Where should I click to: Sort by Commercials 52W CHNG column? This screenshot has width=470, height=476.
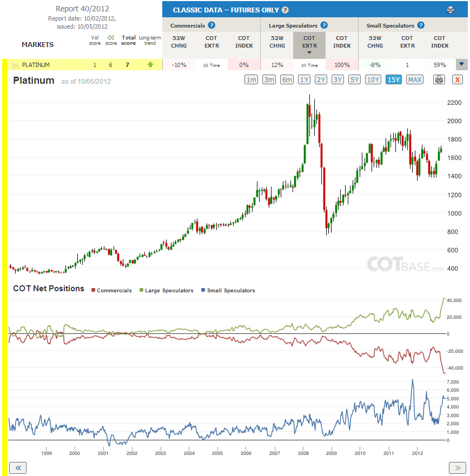[178, 42]
